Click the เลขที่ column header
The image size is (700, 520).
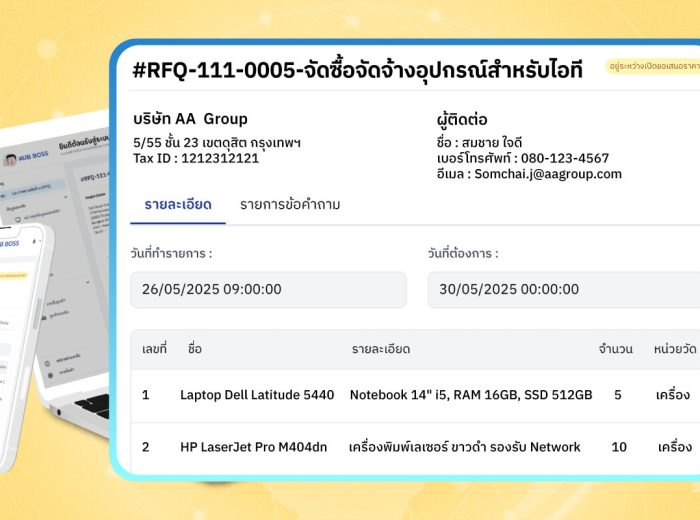point(154,349)
